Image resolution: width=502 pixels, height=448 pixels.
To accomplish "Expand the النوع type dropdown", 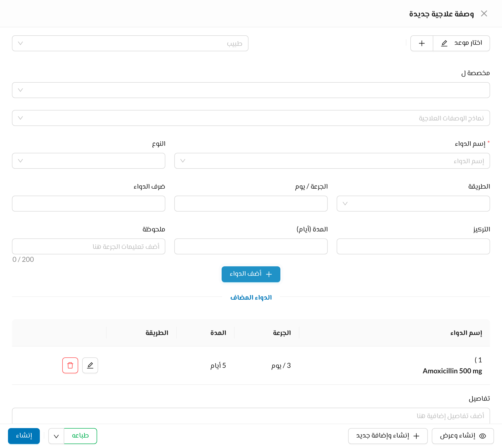I will click(89, 161).
